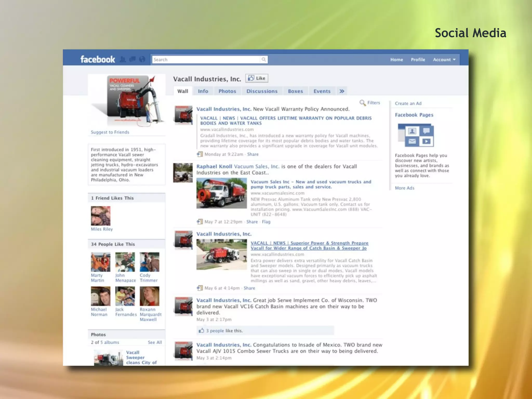Expand the Account dropdown menu
This screenshot has width=532, height=399.
click(444, 59)
